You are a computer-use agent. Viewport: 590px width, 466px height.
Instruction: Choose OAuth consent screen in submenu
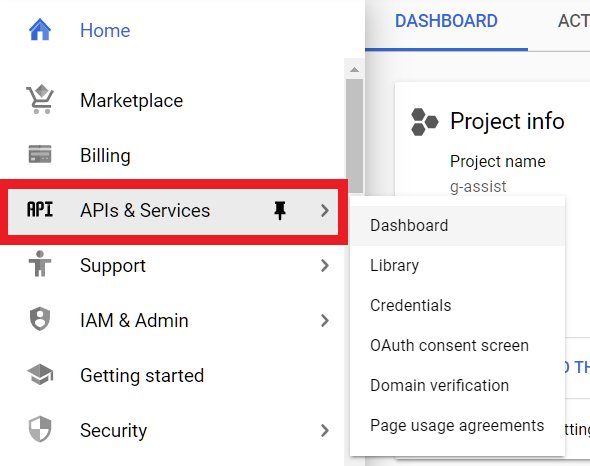457,345
